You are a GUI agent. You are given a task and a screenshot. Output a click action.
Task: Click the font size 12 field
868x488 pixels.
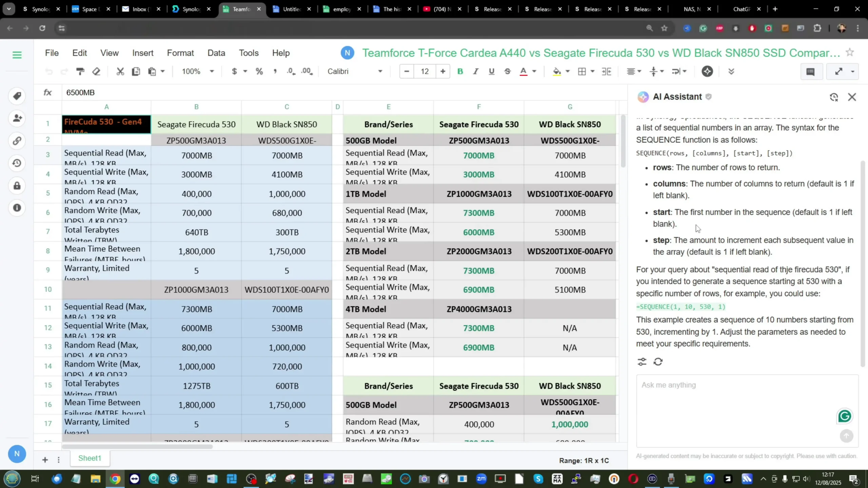[x=425, y=72]
